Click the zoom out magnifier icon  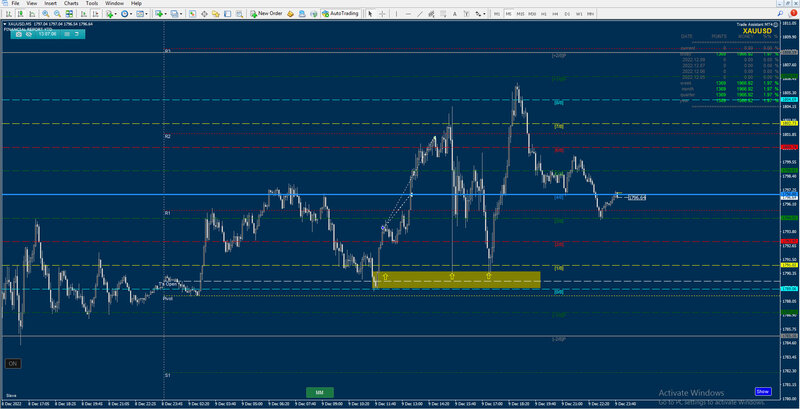[57, 14]
